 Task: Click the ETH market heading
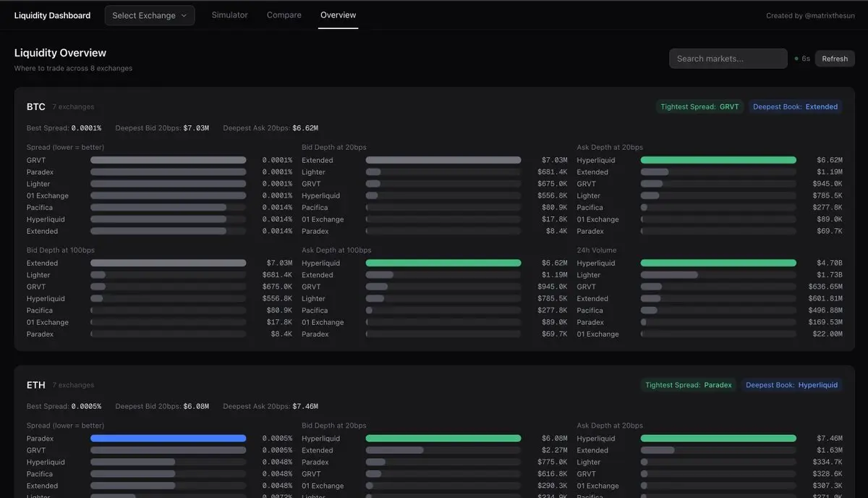pos(36,385)
